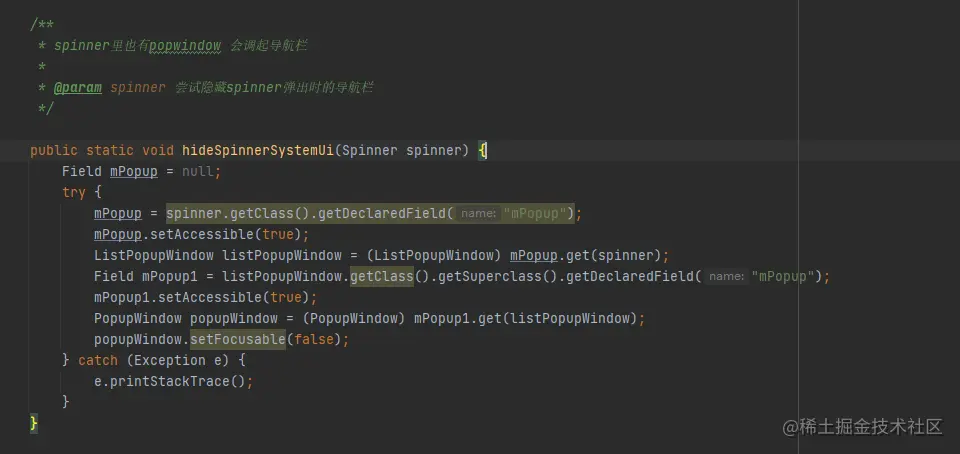Click the final closing brace of the method
The height and width of the screenshot is (454, 960).
pyautogui.click(x=34, y=423)
